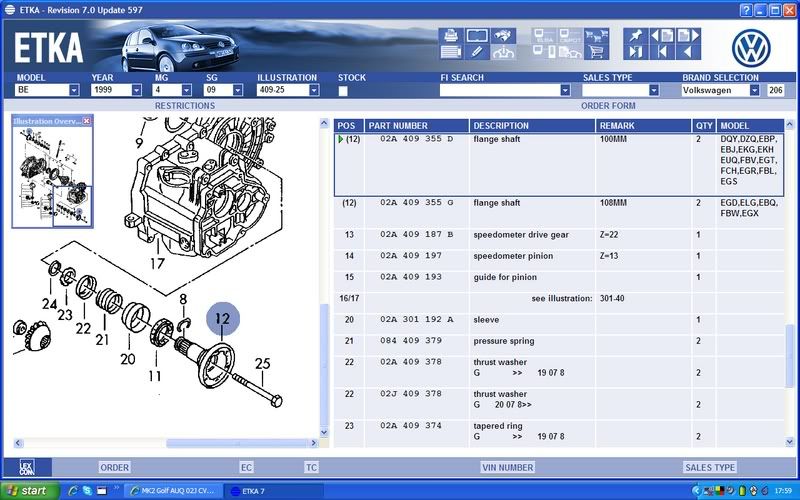The height and width of the screenshot is (500, 800).
Task: Click the illustration vertical scrollbar thumb
Action: (324, 365)
